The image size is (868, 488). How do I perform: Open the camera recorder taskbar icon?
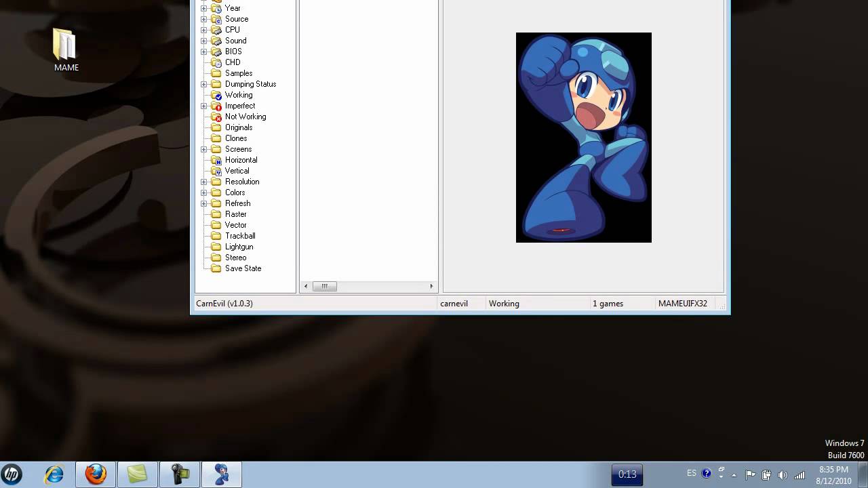180,474
